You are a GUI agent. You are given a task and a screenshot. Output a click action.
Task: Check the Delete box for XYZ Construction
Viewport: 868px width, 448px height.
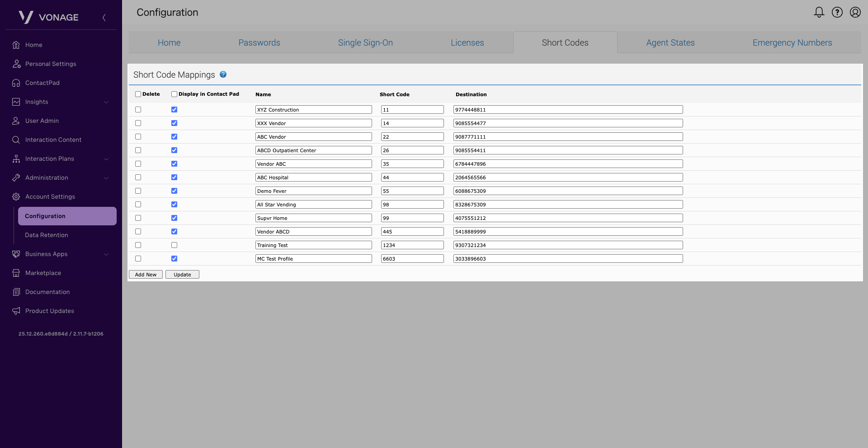coord(138,110)
